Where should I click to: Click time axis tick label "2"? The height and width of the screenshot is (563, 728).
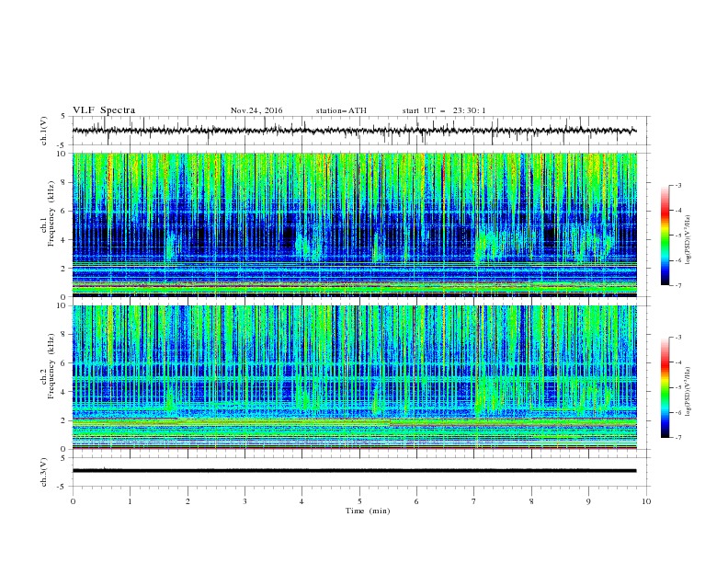click(x=188, y=501)
